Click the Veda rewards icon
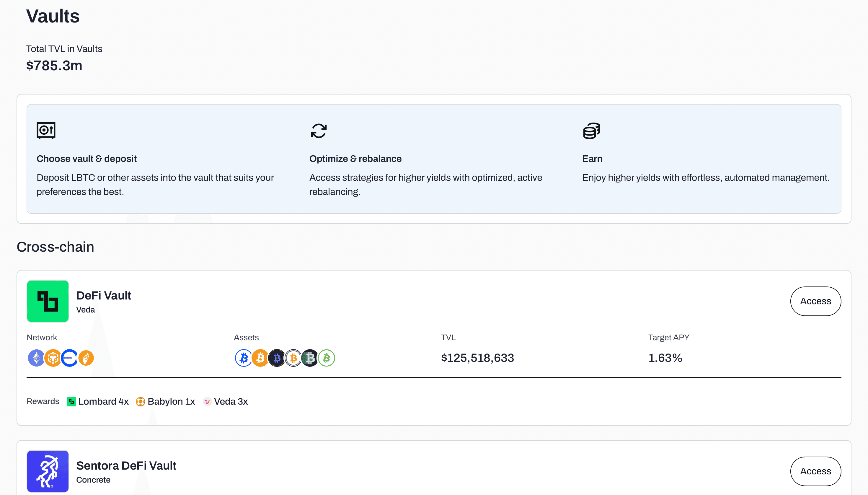 click(207, 401)
